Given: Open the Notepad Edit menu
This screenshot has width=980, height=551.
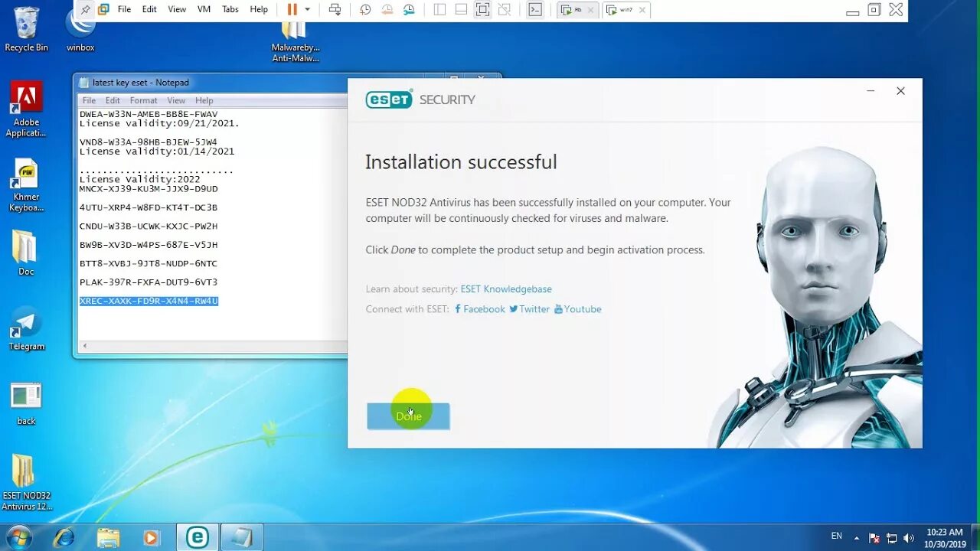Looking at the screenshot, I should [x=113, y=100].
